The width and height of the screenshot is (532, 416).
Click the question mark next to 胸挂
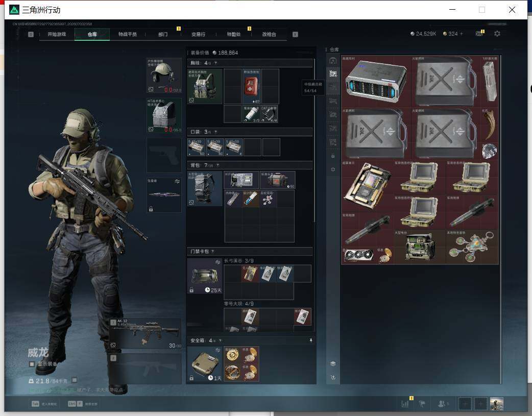215,63
